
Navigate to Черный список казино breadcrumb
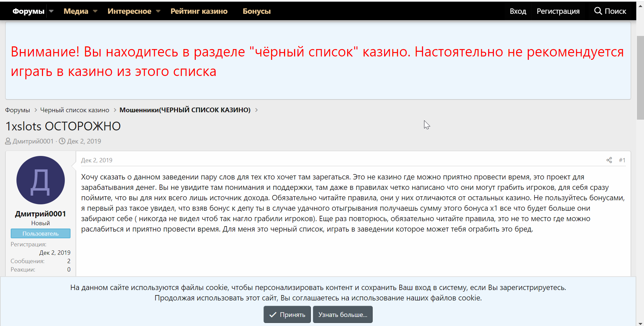(75, 110)
